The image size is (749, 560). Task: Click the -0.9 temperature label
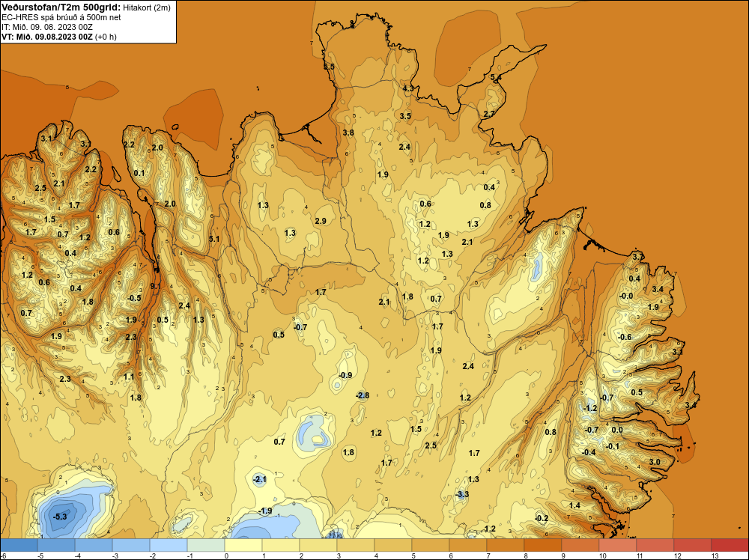click(345, 375)
